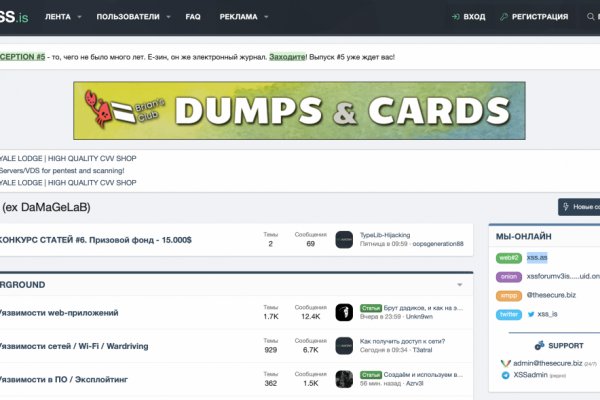
Task: Follow the Заходите link in the notice
Action: pos(287,57)
